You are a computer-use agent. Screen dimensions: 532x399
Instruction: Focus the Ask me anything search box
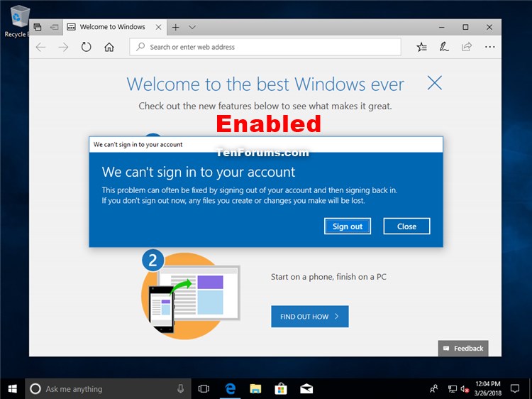[x=108, y=389]
